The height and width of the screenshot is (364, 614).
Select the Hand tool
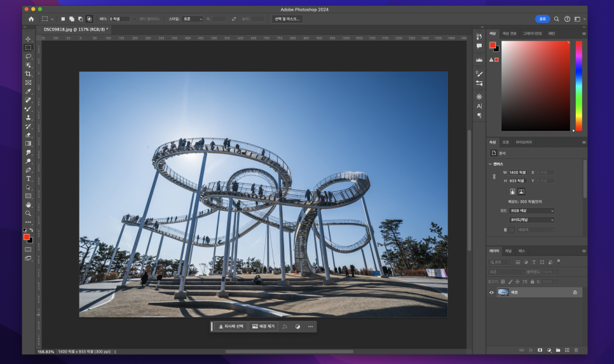coord(28,205)
